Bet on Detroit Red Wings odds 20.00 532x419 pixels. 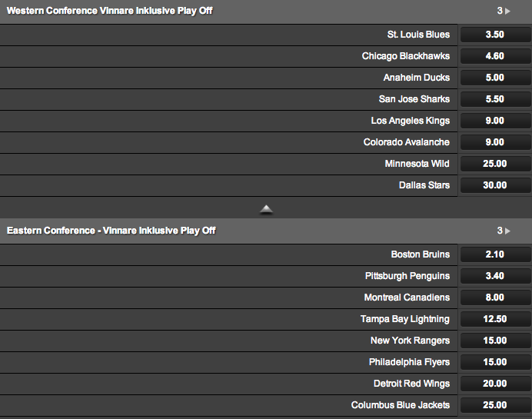point(495,384)
